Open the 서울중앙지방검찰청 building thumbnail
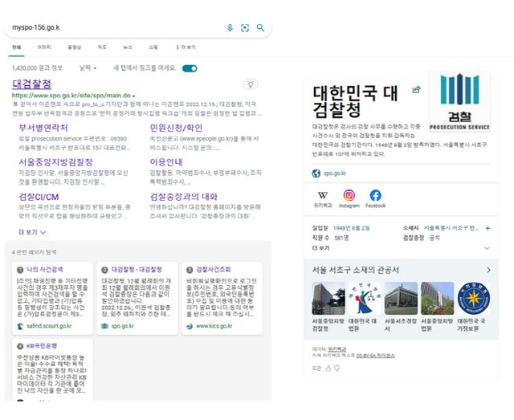The height and width of the screenshot is (420, 514). [x=328, y=299]
